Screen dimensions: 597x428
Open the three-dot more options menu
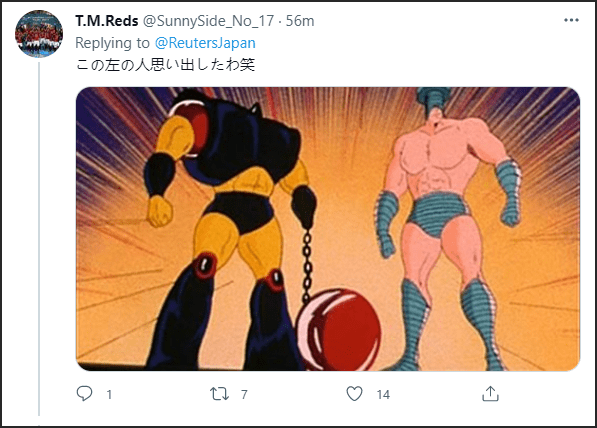point(571,20)
